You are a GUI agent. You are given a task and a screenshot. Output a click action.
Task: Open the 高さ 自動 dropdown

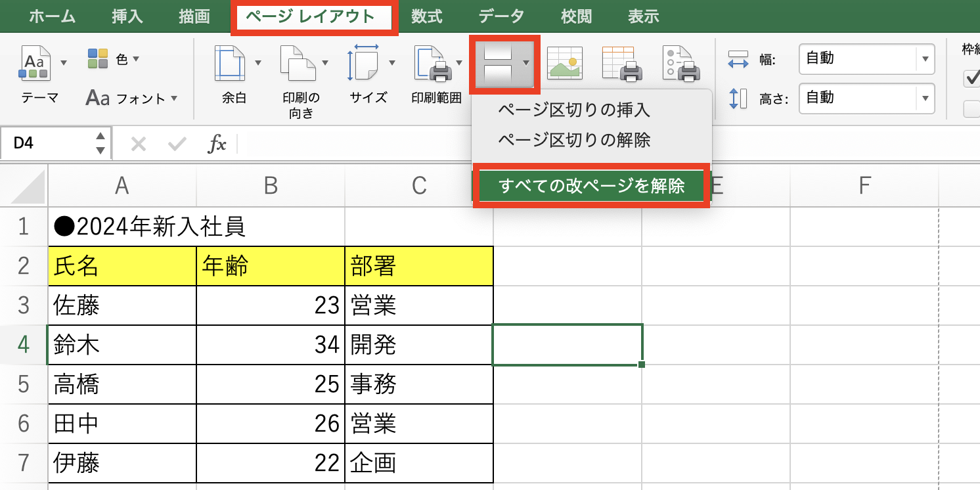coord(925,99)
